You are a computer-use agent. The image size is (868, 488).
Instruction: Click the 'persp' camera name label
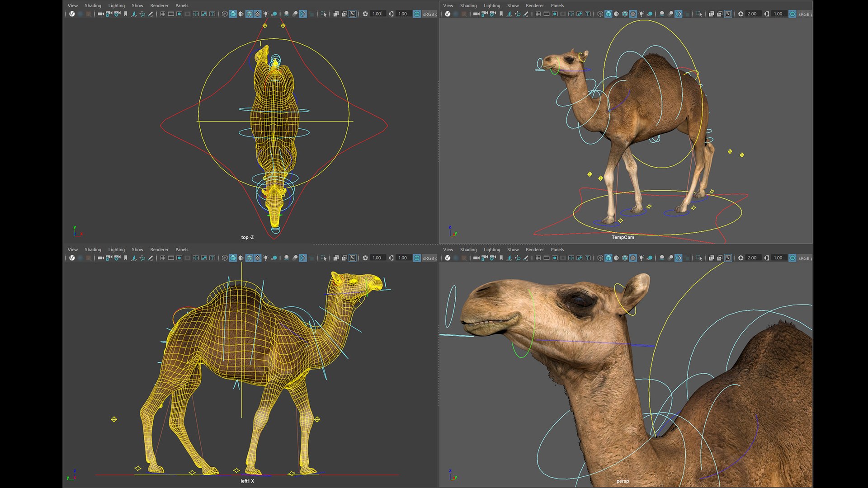click(x=623, y=481)
